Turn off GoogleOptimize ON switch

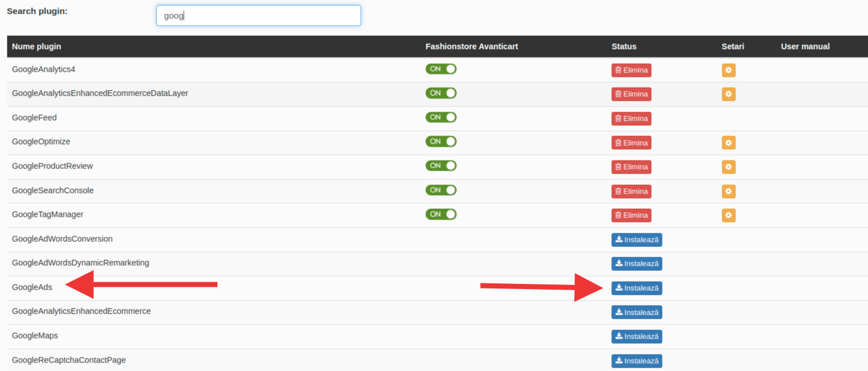click(x=441, y=141)
